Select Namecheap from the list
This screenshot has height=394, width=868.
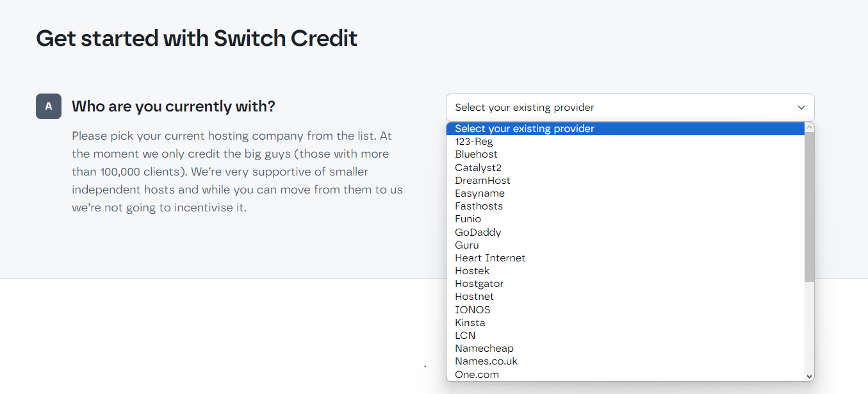pyautogui.click(x=625, y=349)
